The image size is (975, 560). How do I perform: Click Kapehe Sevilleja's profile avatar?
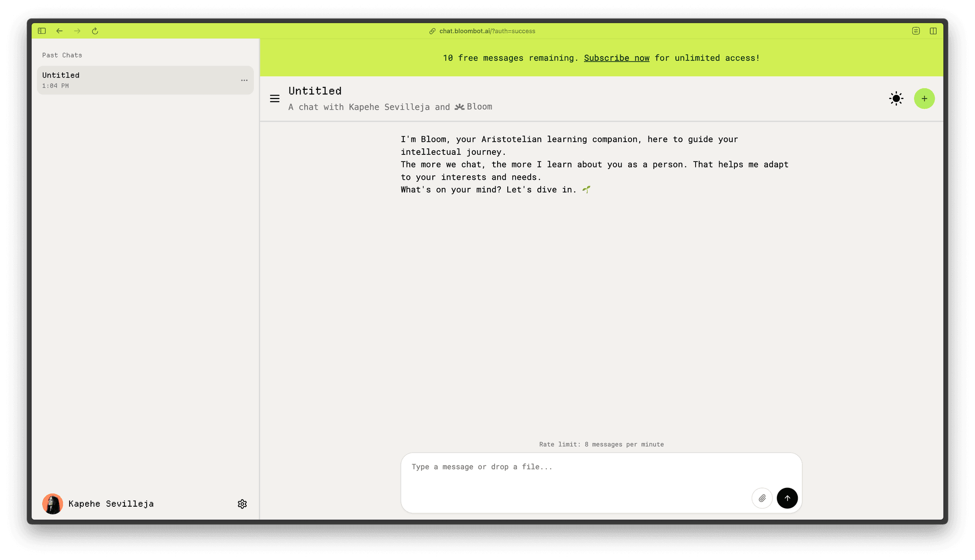(x=52, y=504)
